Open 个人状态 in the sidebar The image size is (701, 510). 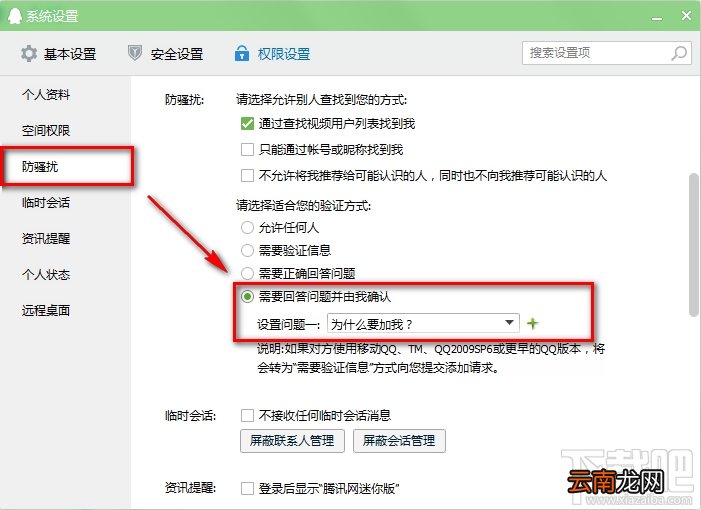click(46, 274)
